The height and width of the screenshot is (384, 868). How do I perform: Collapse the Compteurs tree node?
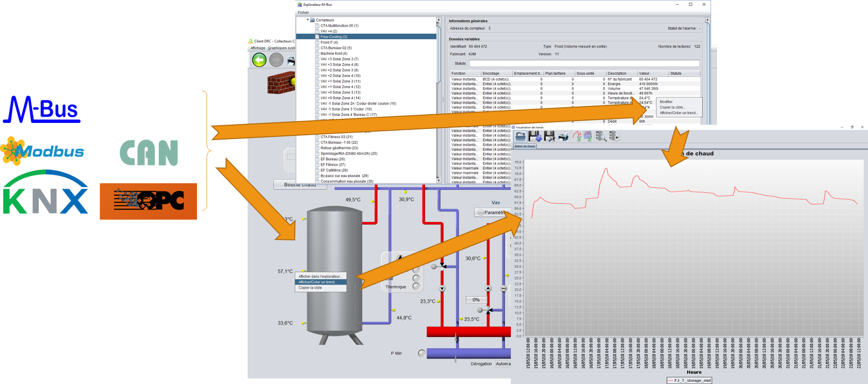[x=307, y=20]
